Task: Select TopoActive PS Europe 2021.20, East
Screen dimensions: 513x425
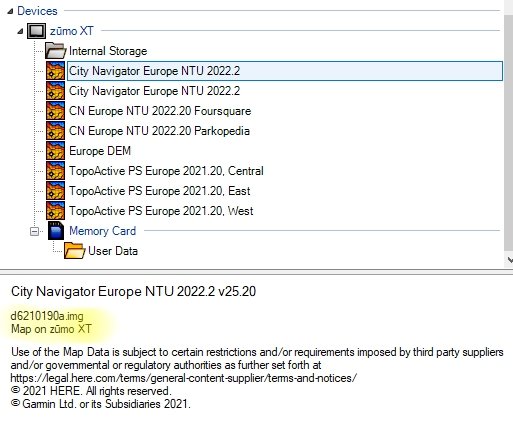Action: tap(160, 191)
